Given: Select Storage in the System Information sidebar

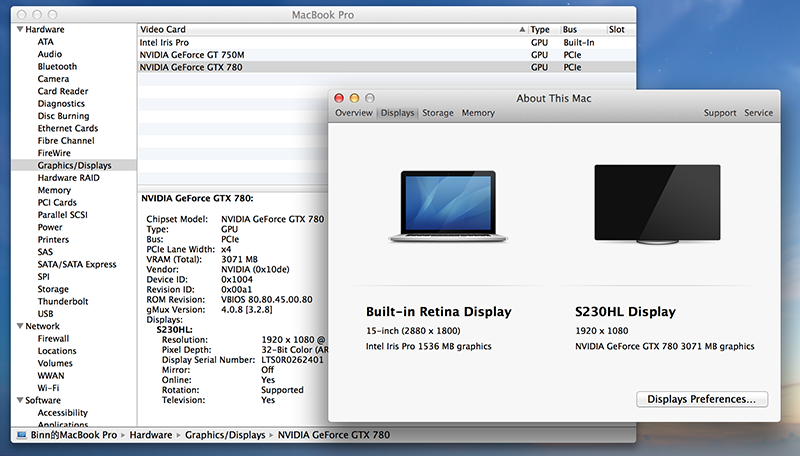Looking at the screenshot, I should coord(53,289).
